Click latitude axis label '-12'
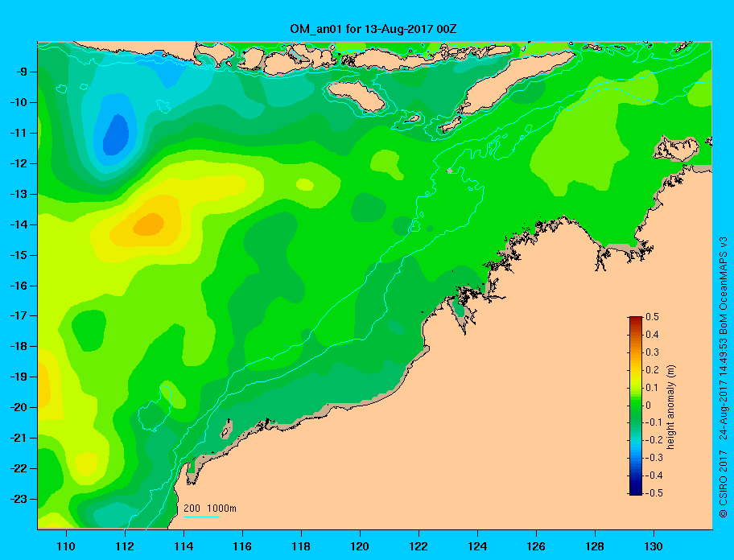The height and width of the screenshot is (560, 734). [18, 163]
